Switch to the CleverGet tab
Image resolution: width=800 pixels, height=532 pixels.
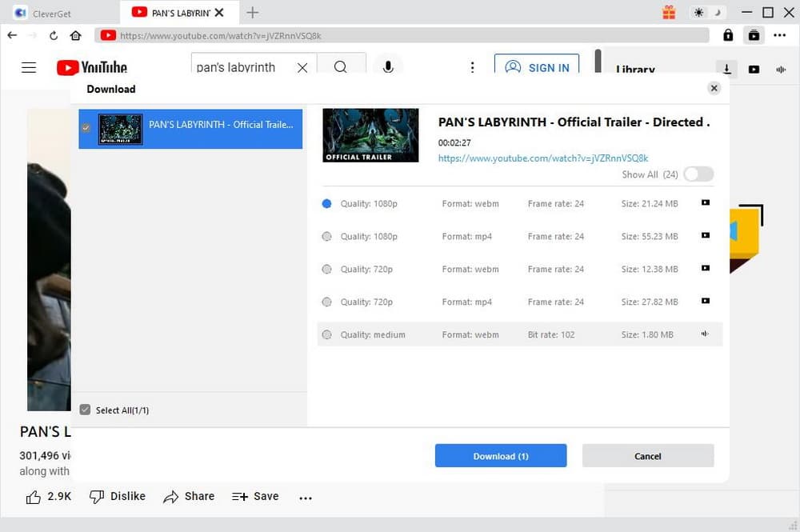[59, 13]
